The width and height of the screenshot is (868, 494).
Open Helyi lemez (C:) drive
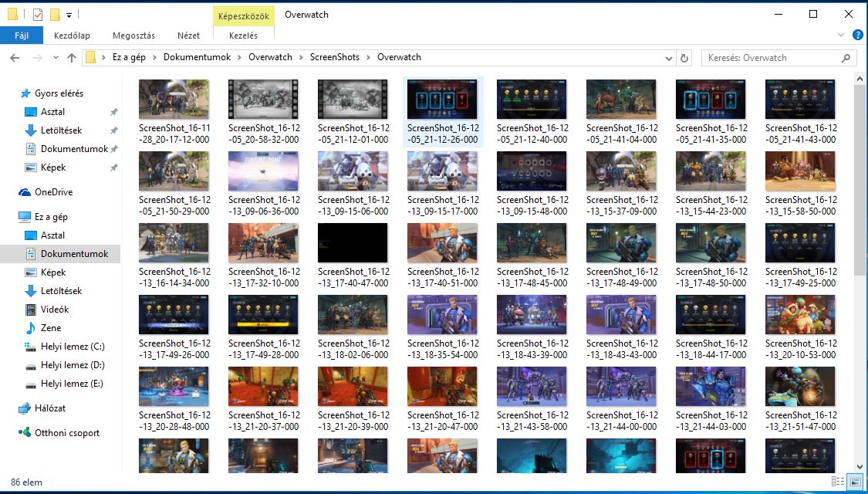click(x=73, y=346)
